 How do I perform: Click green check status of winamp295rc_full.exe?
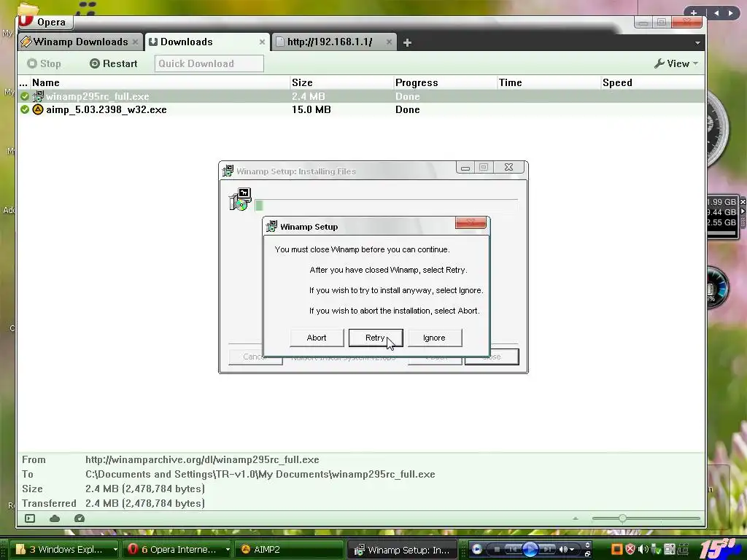pyautogui.click(x=25, y=96)
